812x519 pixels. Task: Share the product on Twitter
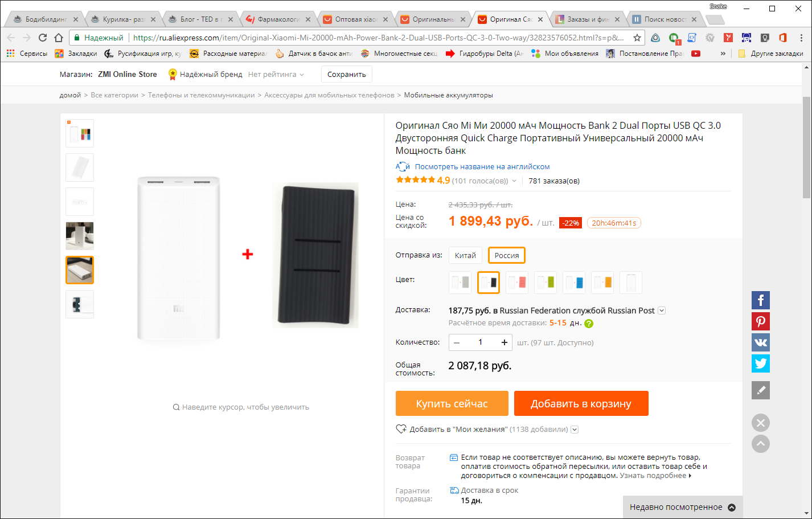click(760, 363)
